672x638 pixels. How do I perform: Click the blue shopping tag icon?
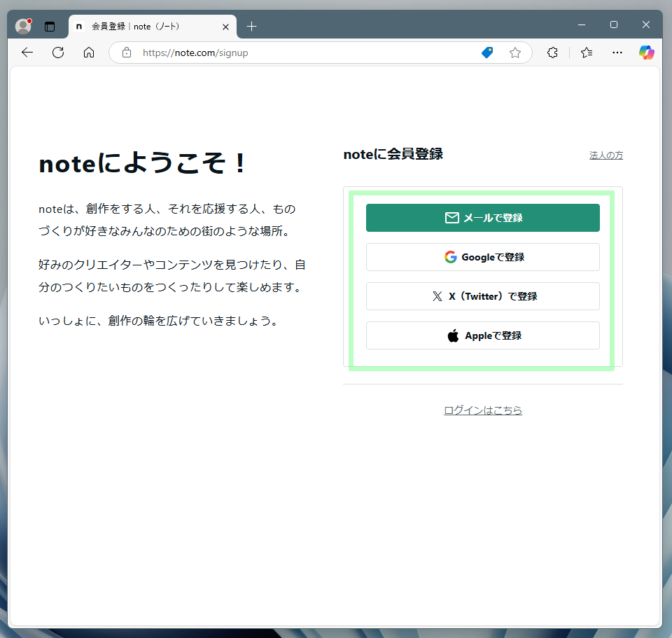(x=487, y=53)
